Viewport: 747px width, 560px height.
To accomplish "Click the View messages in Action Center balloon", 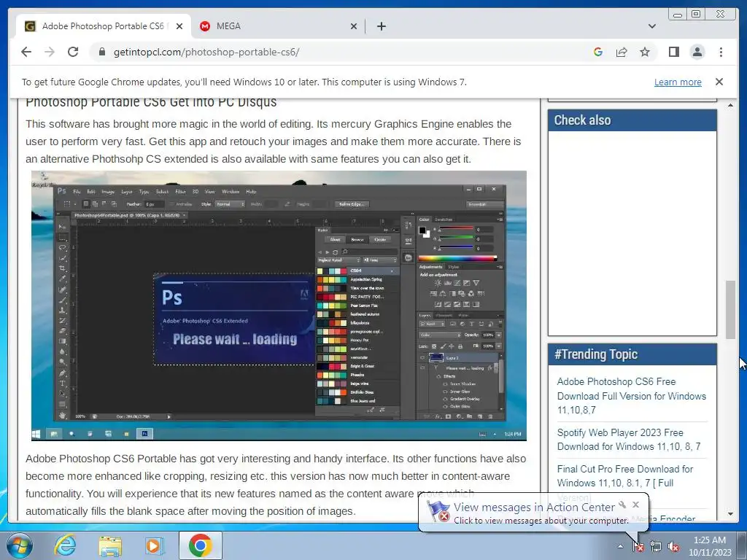I will click(533, 513).
